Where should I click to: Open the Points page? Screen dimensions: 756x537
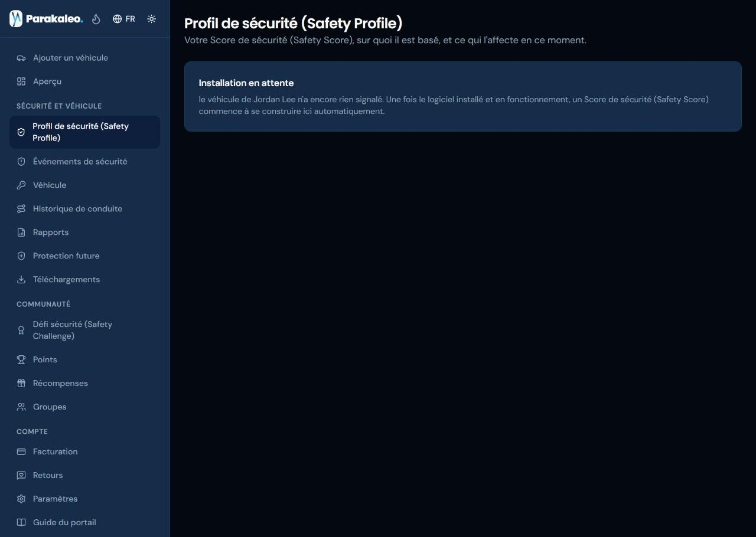tap(84, 360)
